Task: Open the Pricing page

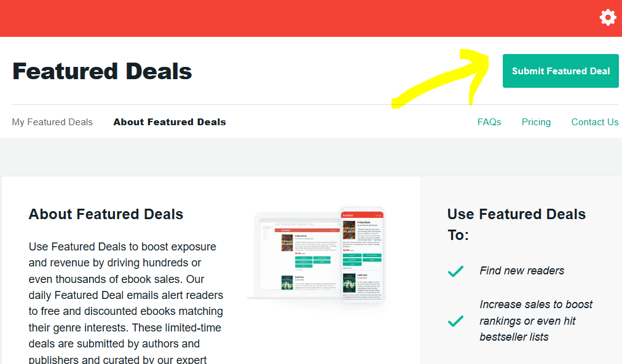Action: 535,122
